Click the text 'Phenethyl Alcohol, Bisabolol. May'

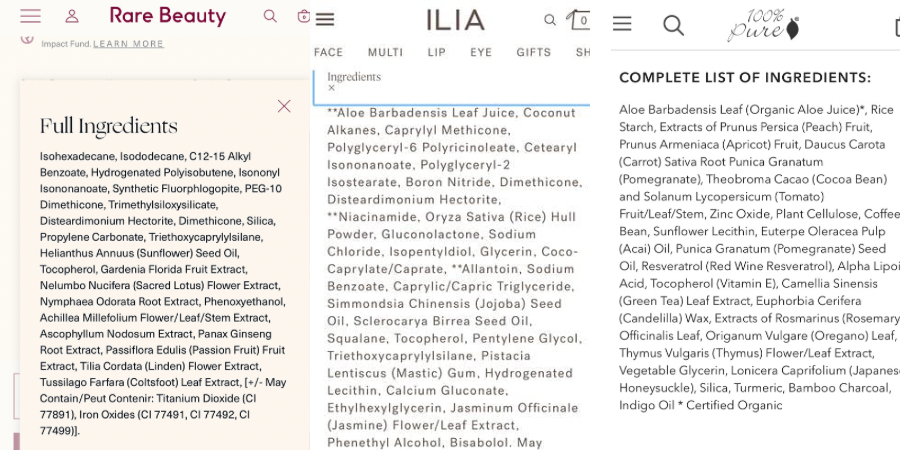(x=435, y=443)
